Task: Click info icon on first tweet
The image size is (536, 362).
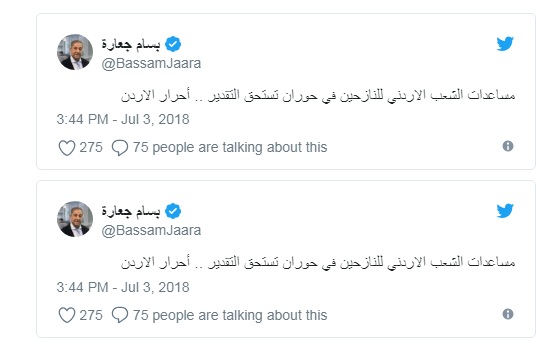Action: pos(508,146)
